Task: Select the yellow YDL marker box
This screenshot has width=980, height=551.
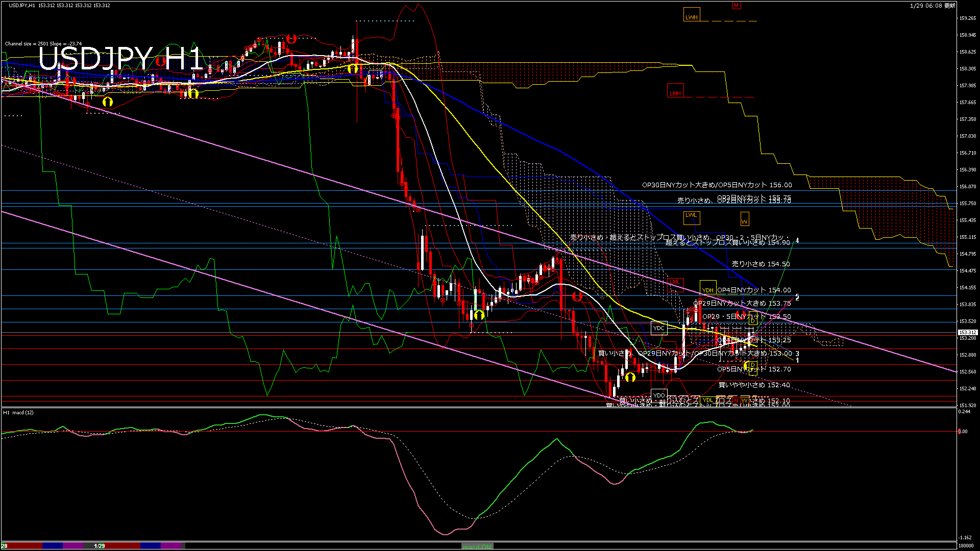Action: click(x=707, y=400)
